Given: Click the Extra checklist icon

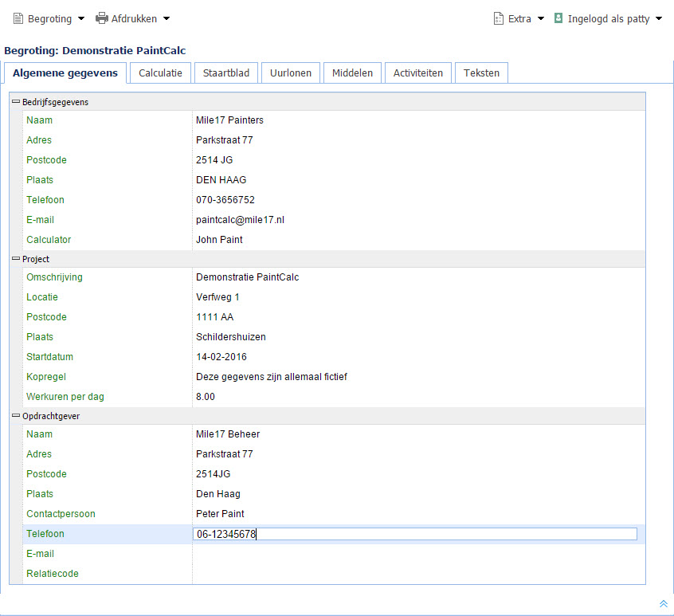Looking at the screenshot, I should click(x=499, y=18).
